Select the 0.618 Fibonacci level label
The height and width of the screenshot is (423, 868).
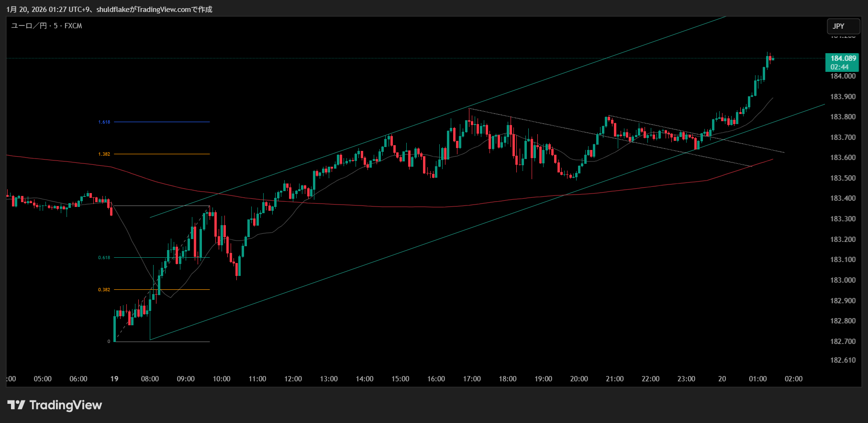tap(104, 258)
